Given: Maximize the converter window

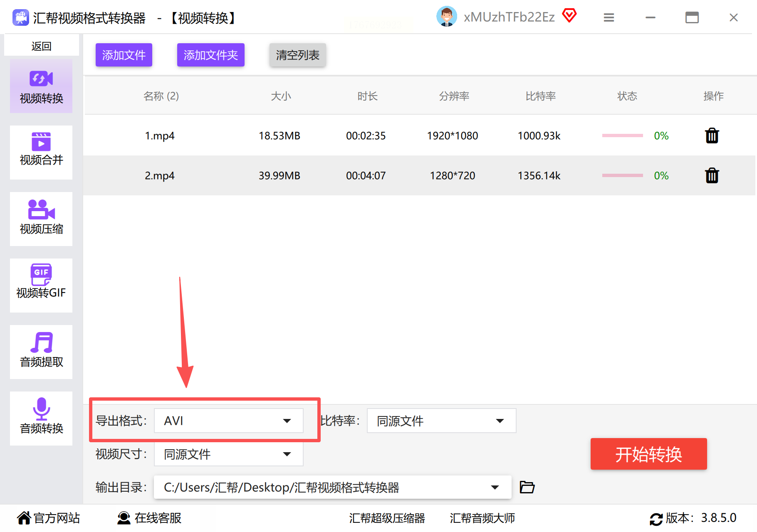Looking at the screenshot, I should point(692,17).
